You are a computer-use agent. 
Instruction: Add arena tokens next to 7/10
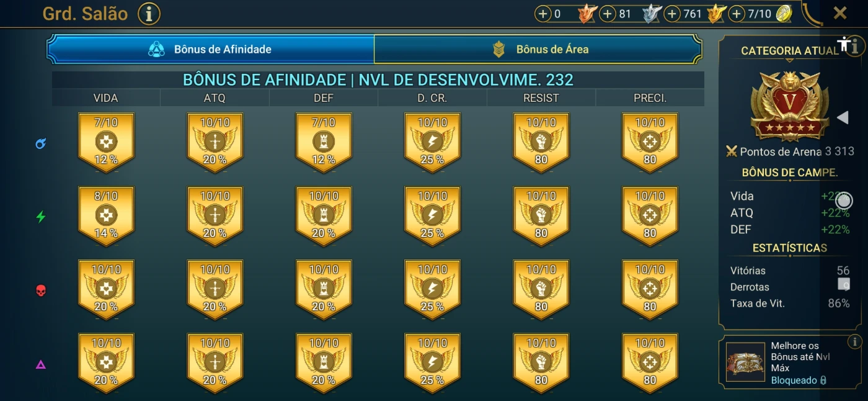click(737, 14)
